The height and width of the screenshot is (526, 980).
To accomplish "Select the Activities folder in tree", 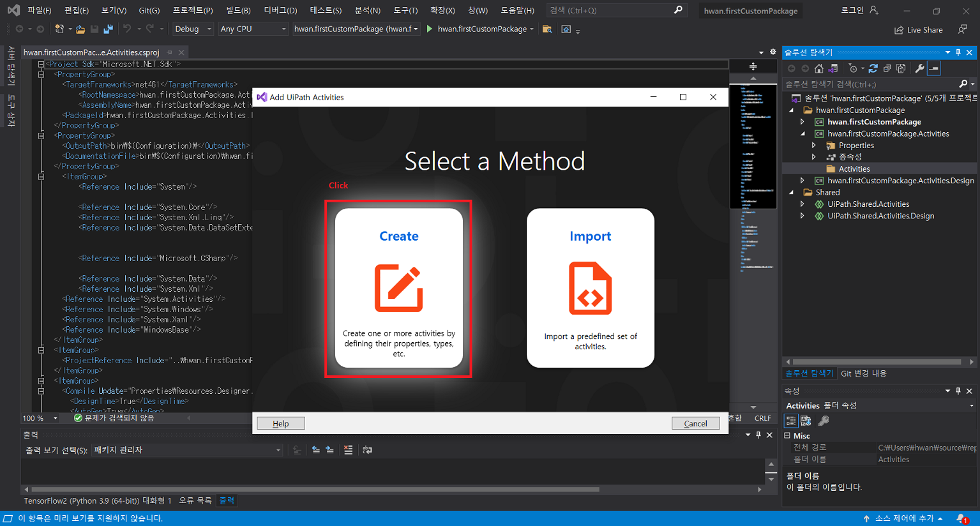I will (x=854, y=169).
